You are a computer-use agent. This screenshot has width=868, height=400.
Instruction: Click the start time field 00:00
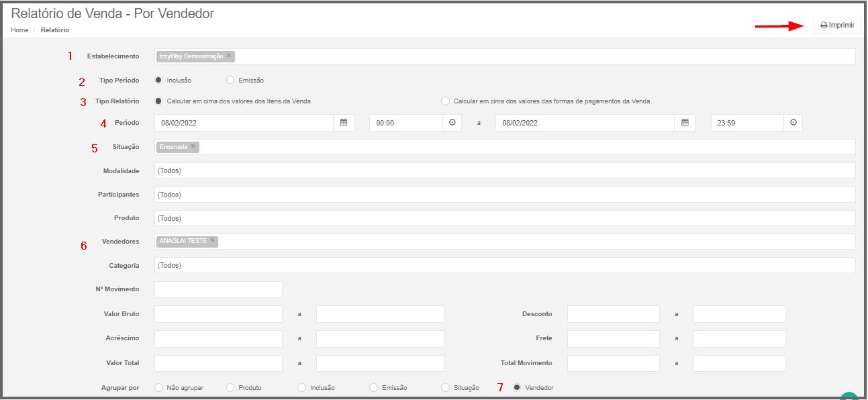pos(405,123)
